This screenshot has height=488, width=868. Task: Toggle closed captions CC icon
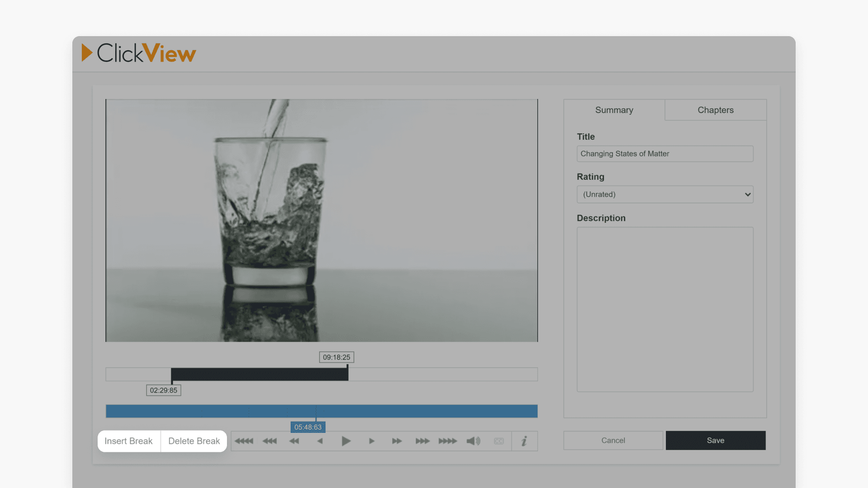[499, 441]
